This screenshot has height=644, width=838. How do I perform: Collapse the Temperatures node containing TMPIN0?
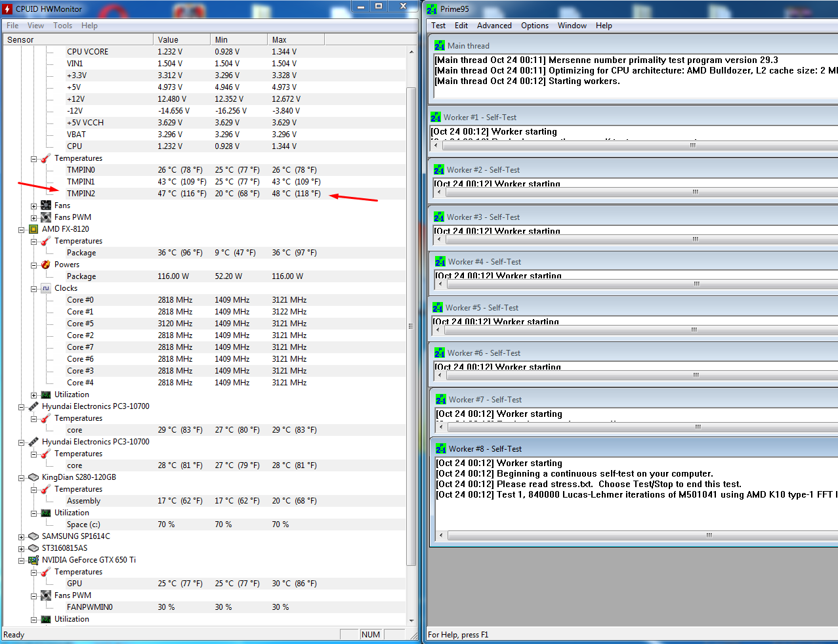point(33,159)
